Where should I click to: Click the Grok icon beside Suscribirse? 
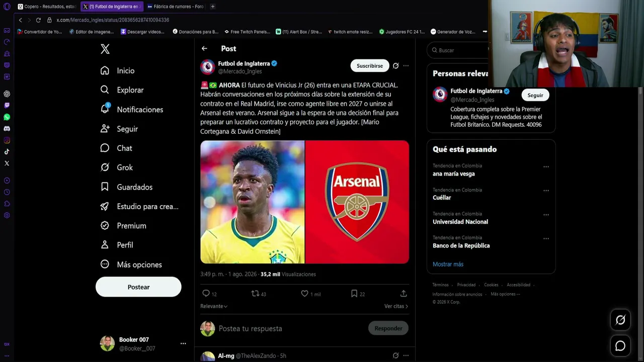[x=395, y=66]
